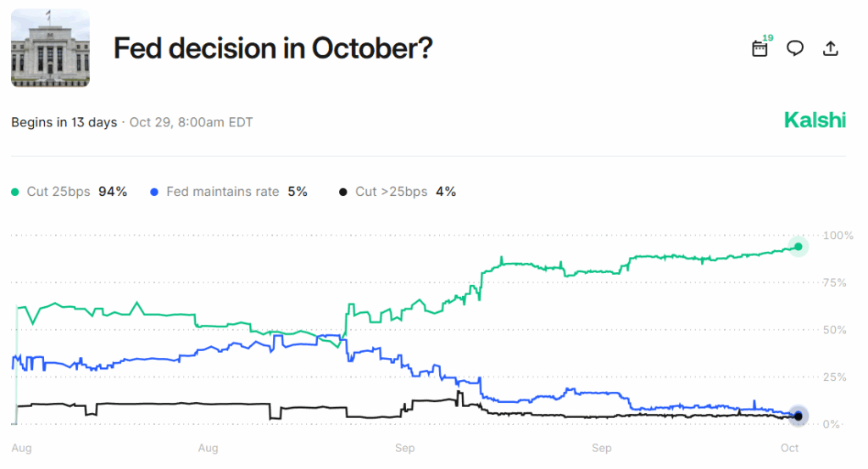Click the Kalshi logo
Screen dimensions: 868x469
815,120
